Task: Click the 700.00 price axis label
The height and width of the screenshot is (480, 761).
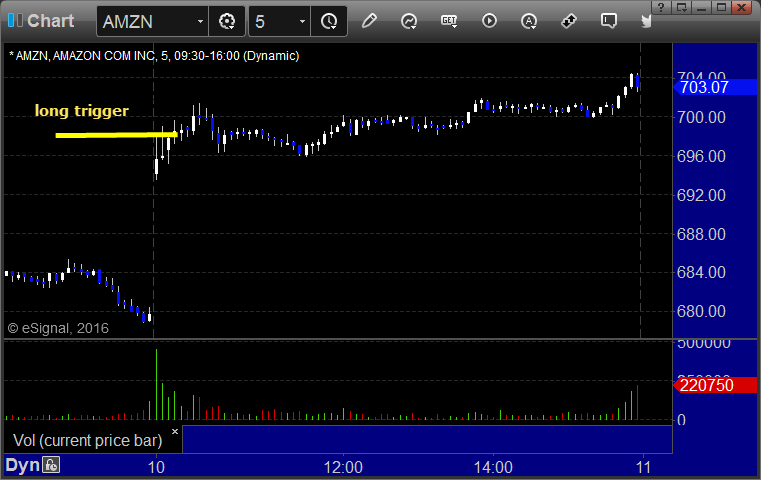Action: pyautogui.click(x=701, y=117)
